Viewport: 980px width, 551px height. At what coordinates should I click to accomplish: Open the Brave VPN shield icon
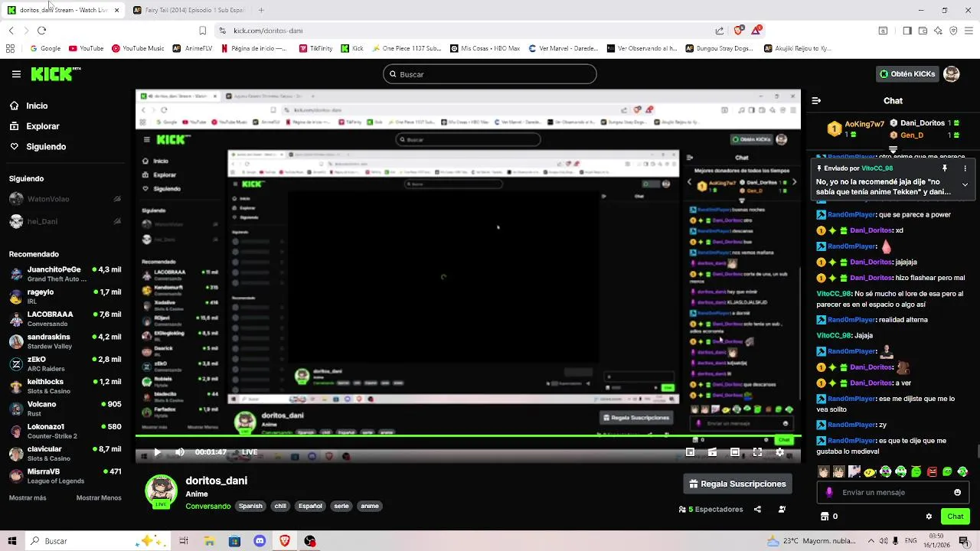953,31
